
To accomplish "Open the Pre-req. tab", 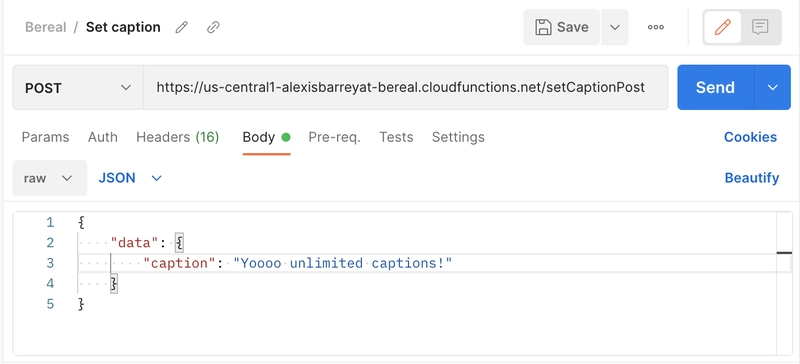I will [x=334, y=137].
